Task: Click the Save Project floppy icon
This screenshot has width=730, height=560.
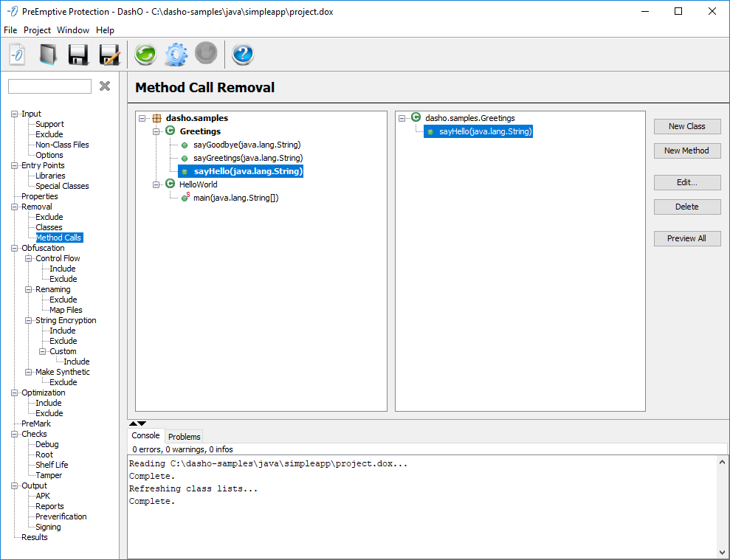Action: pyautogui.click(x=78, y=55)
